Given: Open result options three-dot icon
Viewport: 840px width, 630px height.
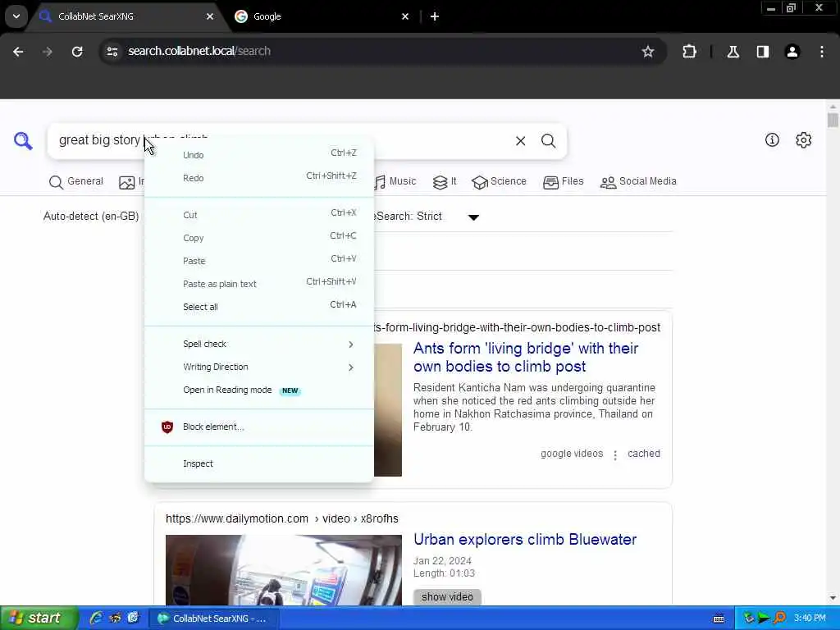Looking at the screenshot, I should tap(615, 454).
